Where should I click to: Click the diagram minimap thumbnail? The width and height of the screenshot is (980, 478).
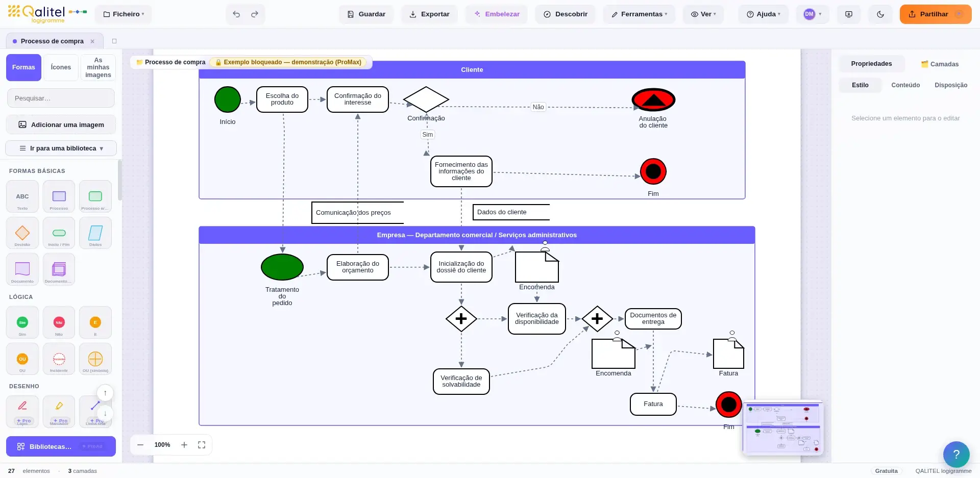click(783, 427)
